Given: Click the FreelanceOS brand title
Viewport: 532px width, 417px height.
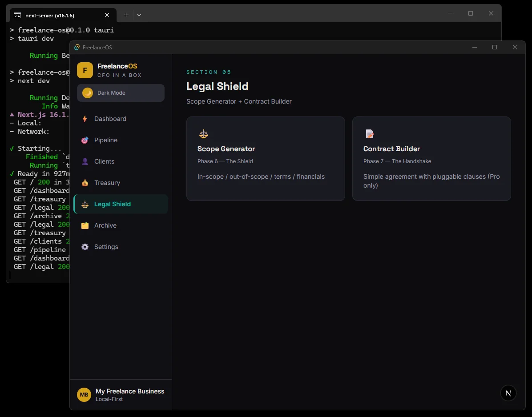Looking at the screenshot, I should pos(117,66).
